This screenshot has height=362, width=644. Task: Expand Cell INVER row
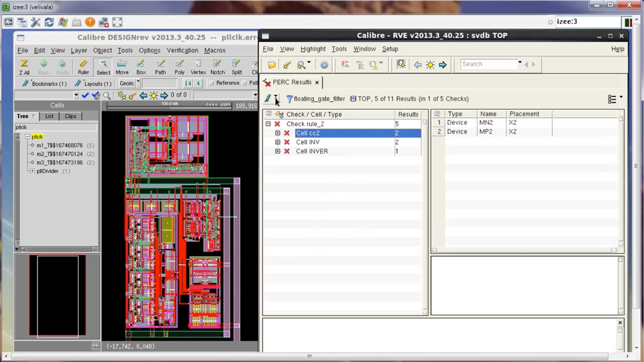[278, 151]
